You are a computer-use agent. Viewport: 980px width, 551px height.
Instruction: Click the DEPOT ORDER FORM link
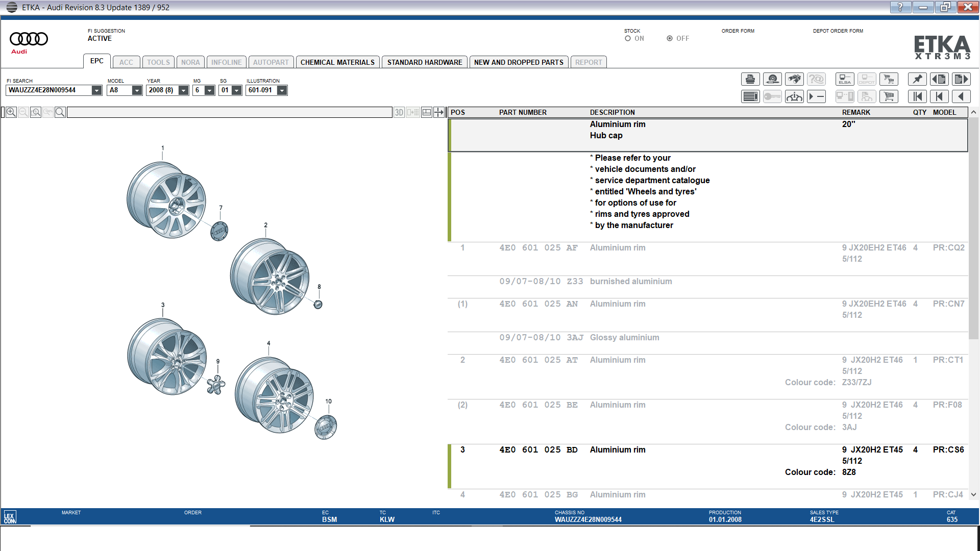[838, 31]
